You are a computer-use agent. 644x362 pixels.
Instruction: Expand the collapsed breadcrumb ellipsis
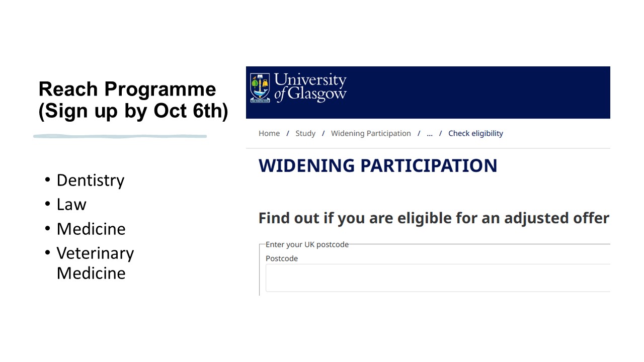pos(430,134)
